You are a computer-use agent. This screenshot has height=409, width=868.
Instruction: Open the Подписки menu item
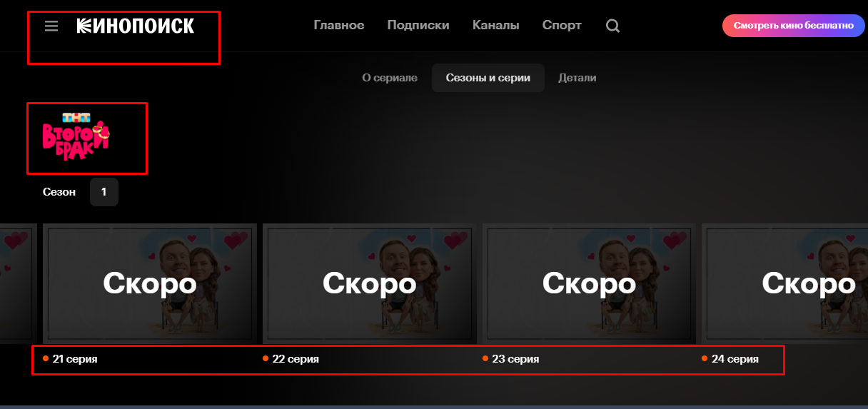pyautogui.click(x=418, y=25)
